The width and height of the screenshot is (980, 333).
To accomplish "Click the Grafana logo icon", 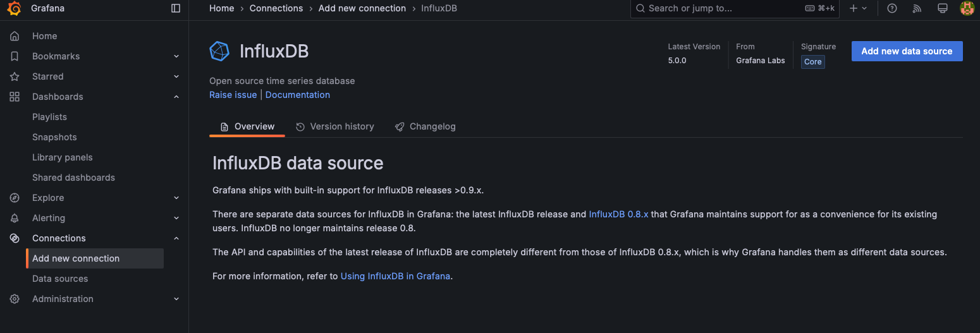I will (14, 8).
